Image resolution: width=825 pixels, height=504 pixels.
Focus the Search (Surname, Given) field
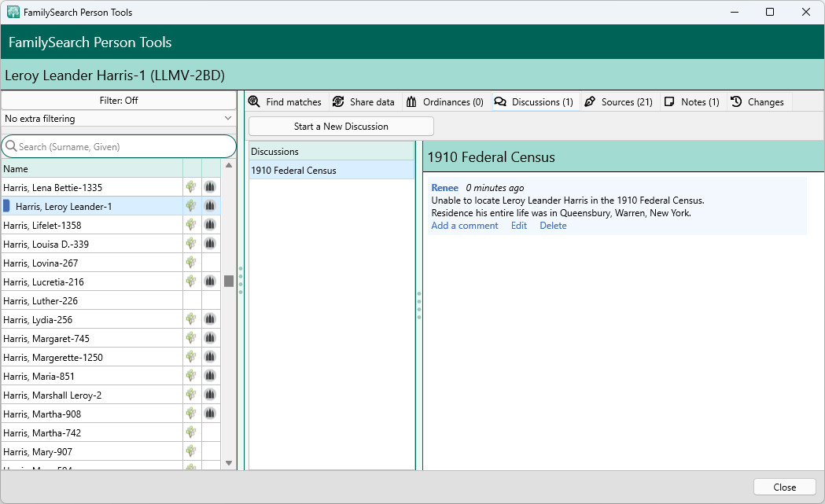[119, 147]
